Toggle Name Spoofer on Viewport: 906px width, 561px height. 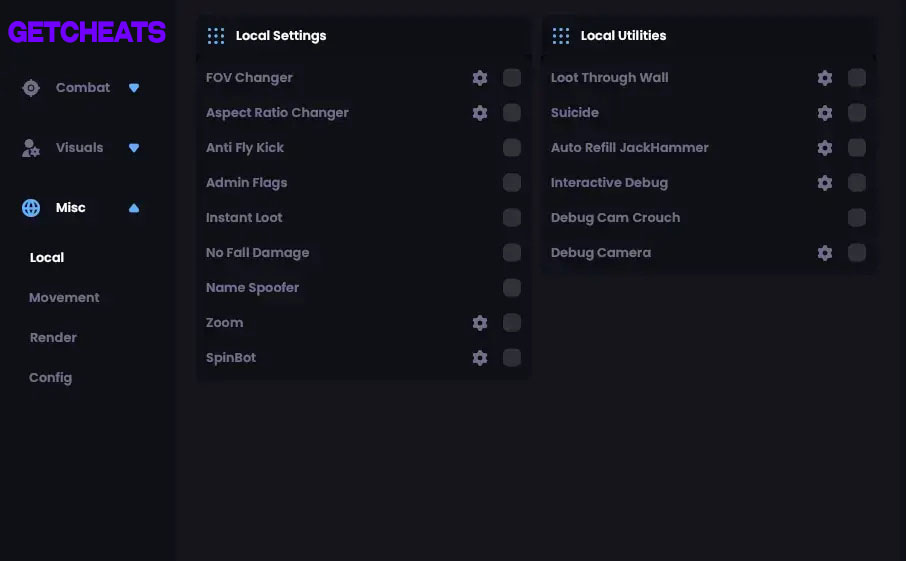(x=511, y=288)
